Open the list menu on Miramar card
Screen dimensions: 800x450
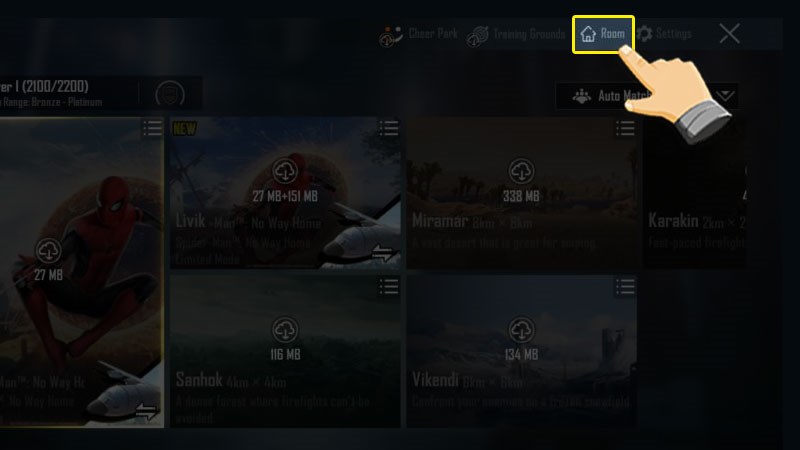click(625, 128)
